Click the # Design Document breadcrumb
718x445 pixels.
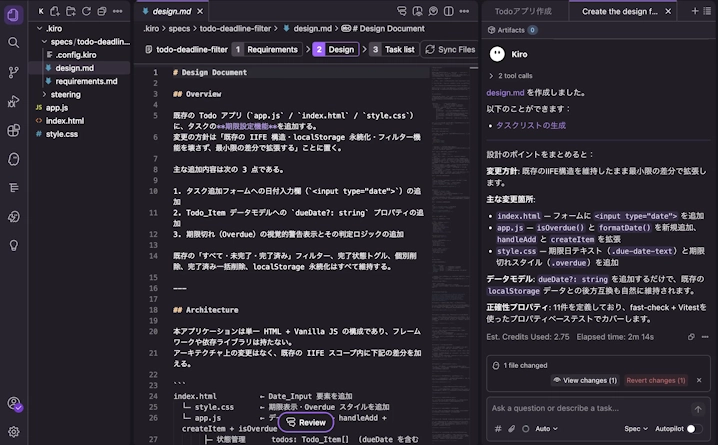(x=387, y=29)
